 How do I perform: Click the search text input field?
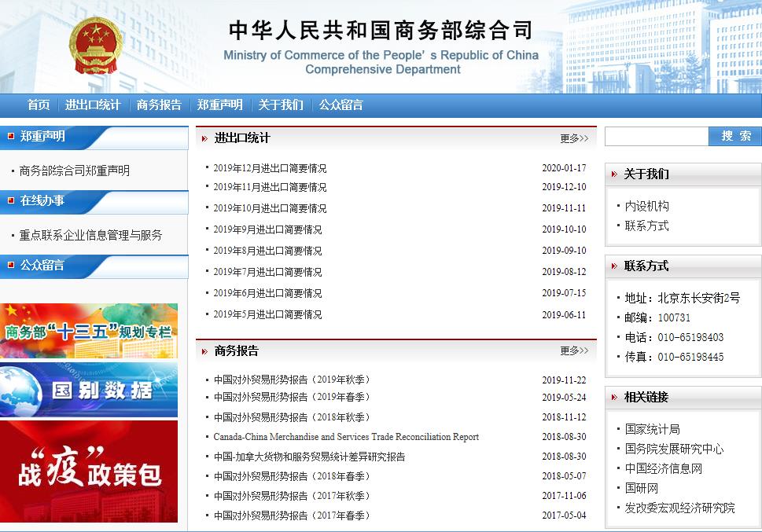tap(656, 137)
